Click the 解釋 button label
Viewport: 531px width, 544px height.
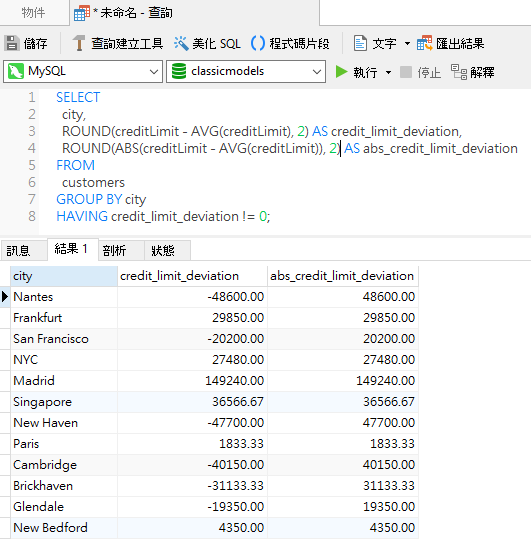(x=482, y=73)
